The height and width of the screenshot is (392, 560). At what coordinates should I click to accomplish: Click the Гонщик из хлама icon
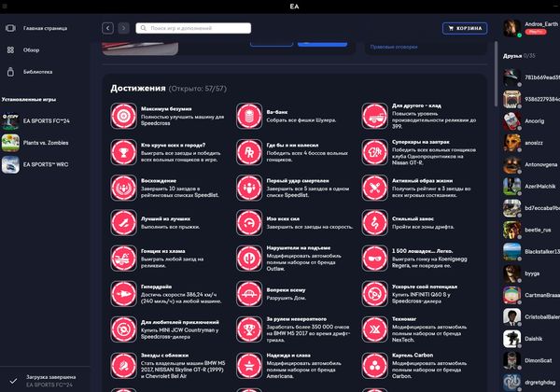(x=123, y=259)
